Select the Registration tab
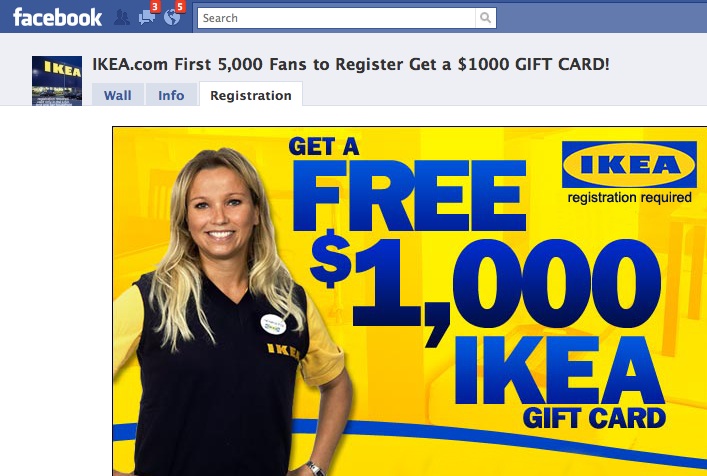 coord(251,95)
